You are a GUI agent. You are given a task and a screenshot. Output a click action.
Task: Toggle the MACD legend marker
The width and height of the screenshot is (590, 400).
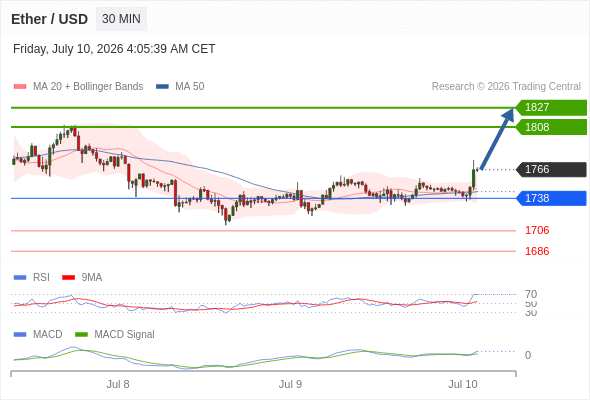coord(20,335)
